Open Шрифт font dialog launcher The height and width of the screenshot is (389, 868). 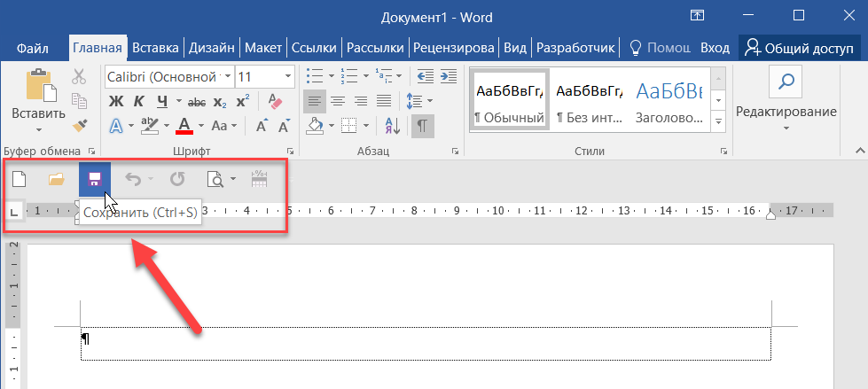click(x=290, y=151)
